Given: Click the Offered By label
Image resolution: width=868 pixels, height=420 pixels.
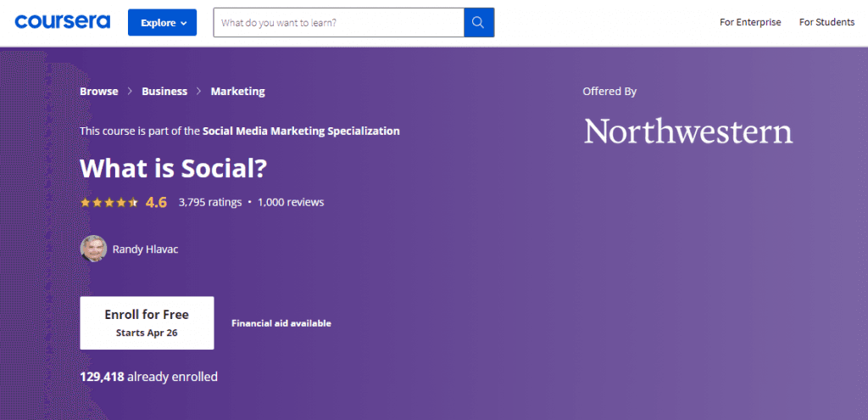Looking at the screenshot, I should click(x=609, y=92).
